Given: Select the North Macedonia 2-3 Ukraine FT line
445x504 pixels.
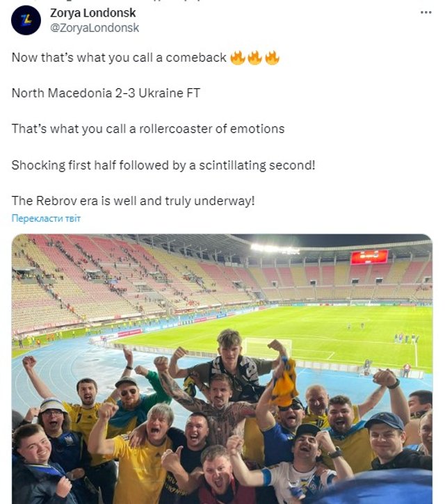Looking at the screenshot, I should click(x=106, y=92).
